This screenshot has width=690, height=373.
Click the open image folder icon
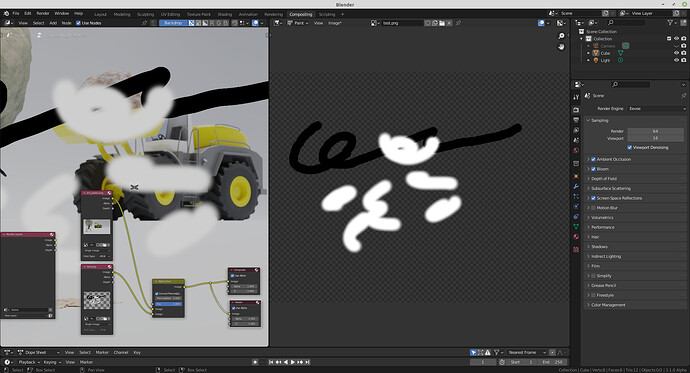[x=442, y=23]
